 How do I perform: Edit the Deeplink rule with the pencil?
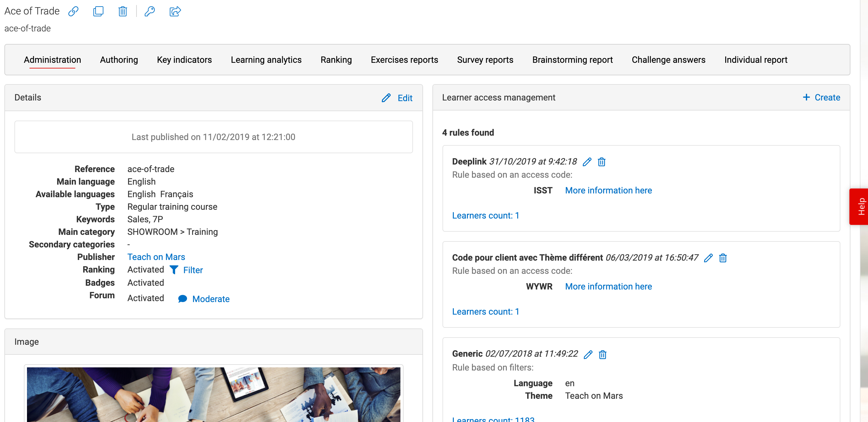[x=587, y=162]
